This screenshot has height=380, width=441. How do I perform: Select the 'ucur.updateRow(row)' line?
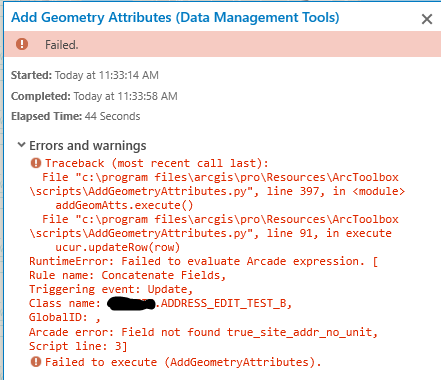click(x=118, y=247)
